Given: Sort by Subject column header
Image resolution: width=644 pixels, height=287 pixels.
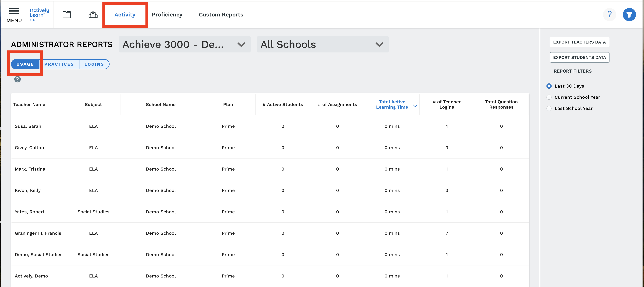Looking at the screenshot, I should tap(93, 104).
